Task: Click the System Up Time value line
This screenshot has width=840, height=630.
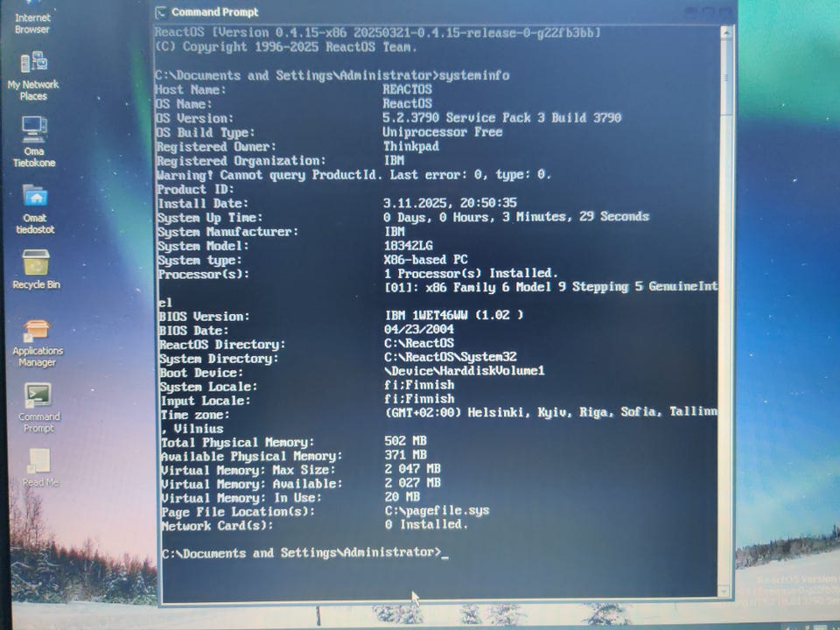Action: pos(516,216)
